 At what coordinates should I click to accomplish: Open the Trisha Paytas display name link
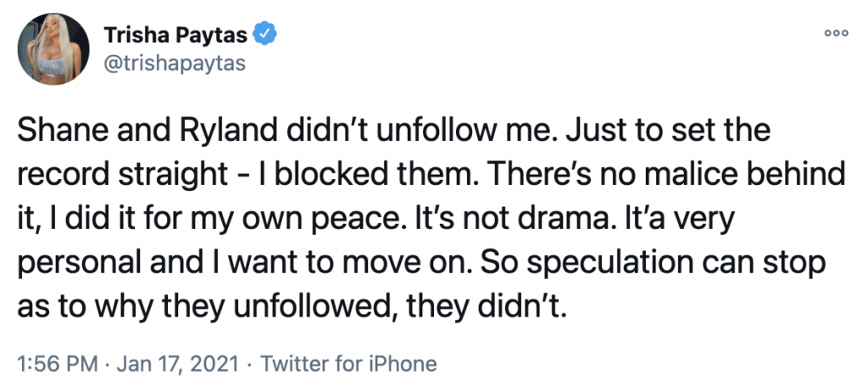point(176,36)
